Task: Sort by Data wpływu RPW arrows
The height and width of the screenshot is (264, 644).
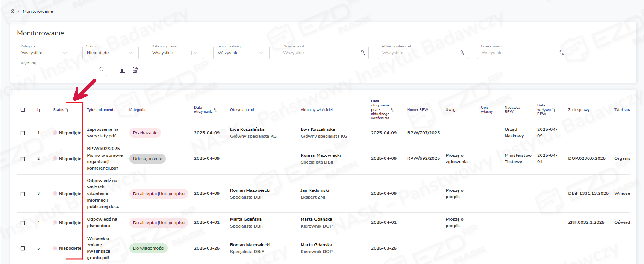Action: pyautogui.click(x=553, y=110)
